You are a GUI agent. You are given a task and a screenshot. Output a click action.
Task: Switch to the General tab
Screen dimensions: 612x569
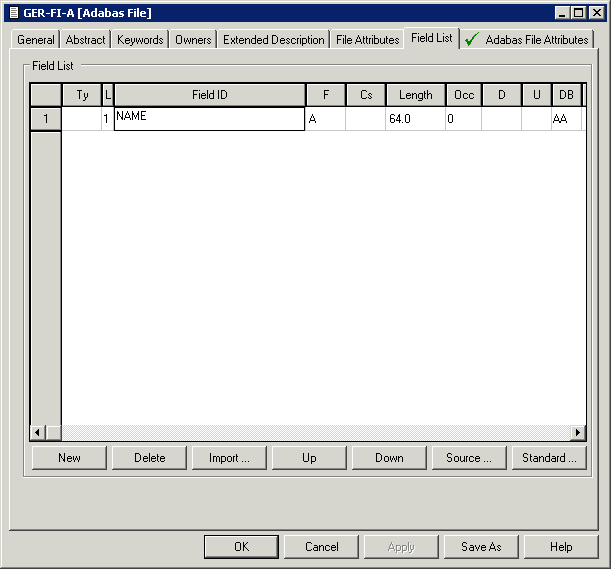36,40
